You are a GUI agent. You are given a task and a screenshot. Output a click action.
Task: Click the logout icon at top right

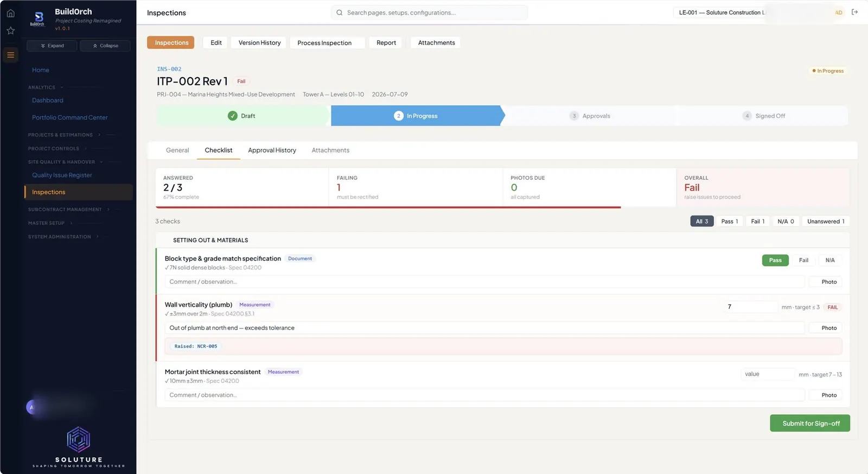click(855, 12)
